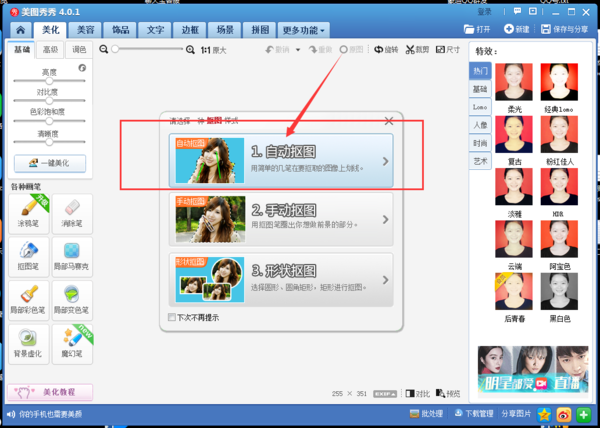The image size is (600, 428).
Task: Zoom in with the magnifier plus icon
Action: click(190, 50)
